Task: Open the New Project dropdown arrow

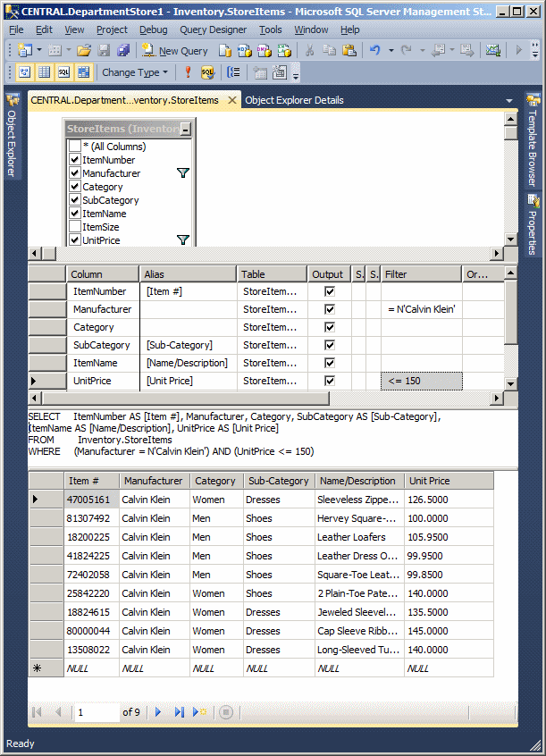Action: [x=39, y=50]
